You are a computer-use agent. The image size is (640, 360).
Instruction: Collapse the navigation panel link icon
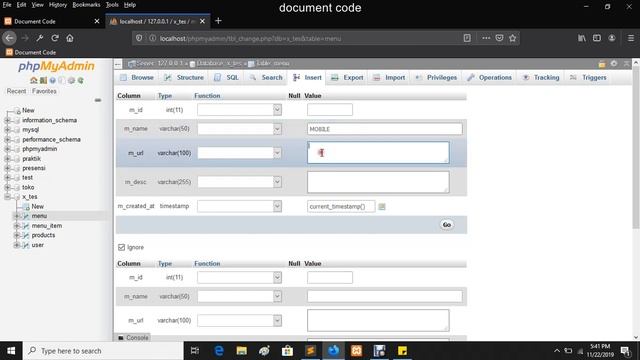pyautogui.click(x=98, y=100)
